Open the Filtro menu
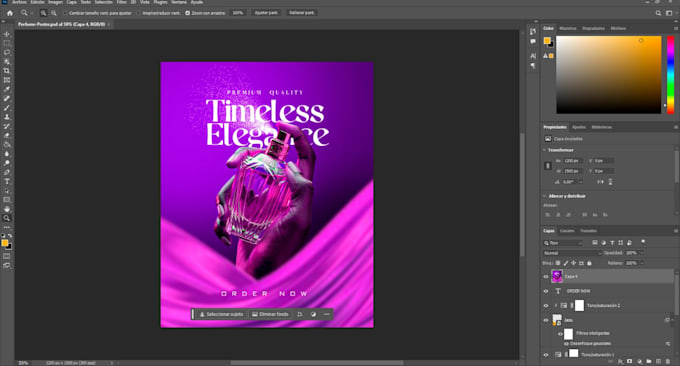 point(122,2)
